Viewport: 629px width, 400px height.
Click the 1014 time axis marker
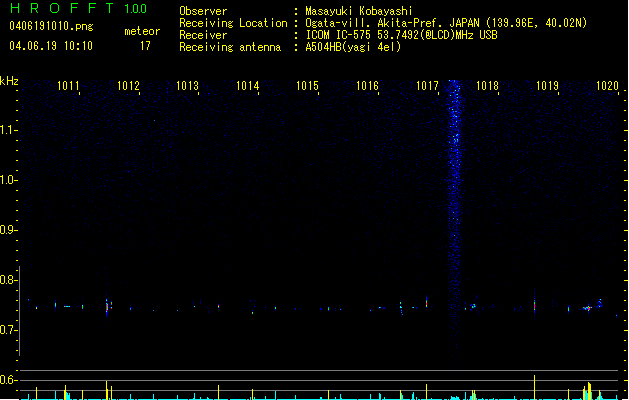pos(248,86)
